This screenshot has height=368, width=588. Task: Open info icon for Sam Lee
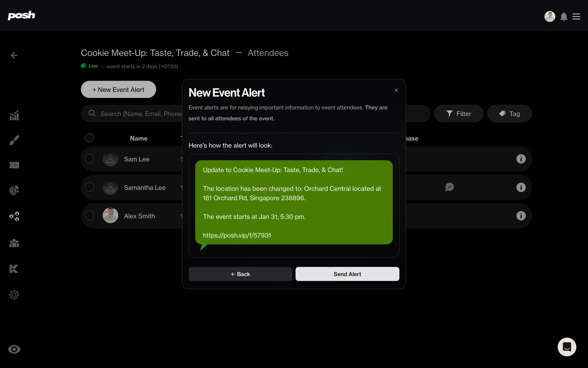[521, 159]
